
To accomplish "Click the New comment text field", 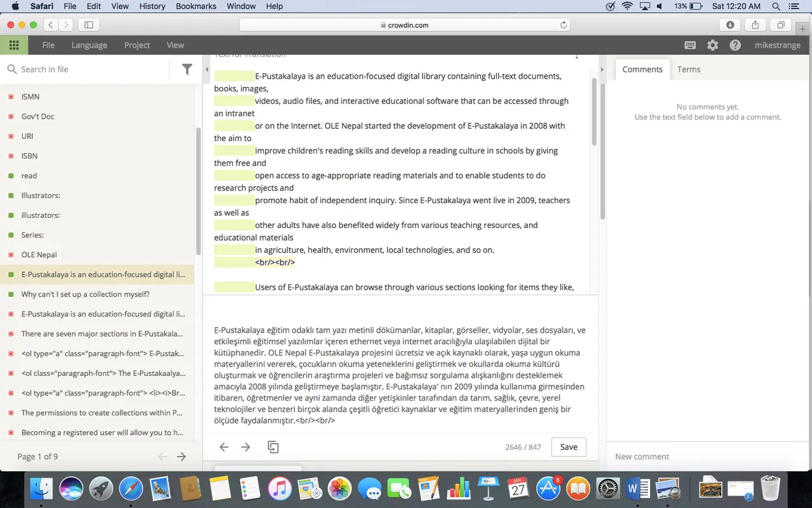I will [x=707, y=457].
